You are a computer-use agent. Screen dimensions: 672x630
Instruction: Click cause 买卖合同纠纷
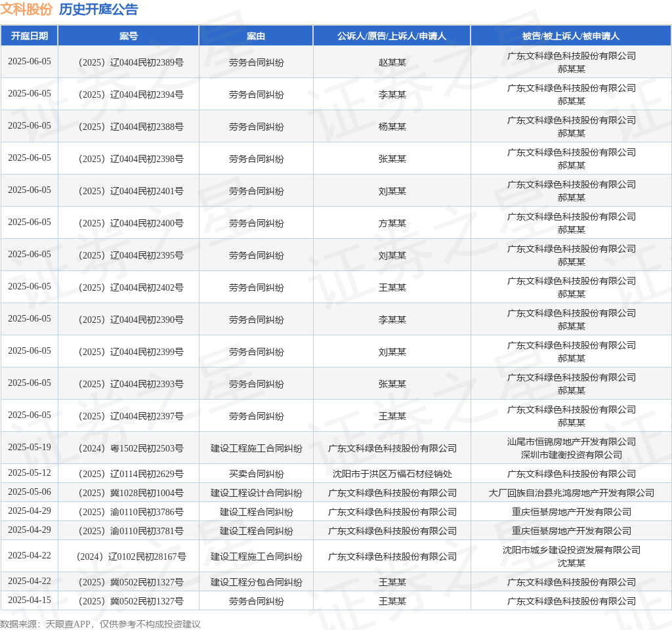click(257, 474)
